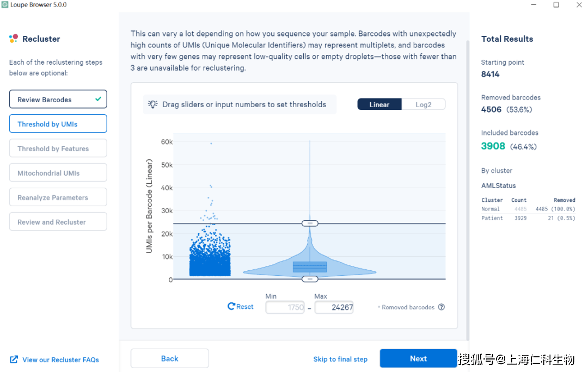Switch the plot scale to Linear
Viewport: 588px width, 372px height.
tap(379, 104)
